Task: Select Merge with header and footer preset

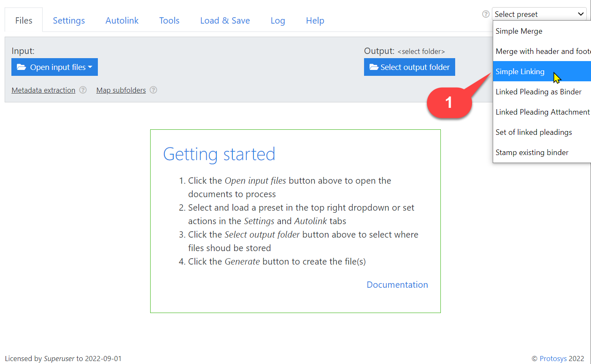Action: click(542, 51)
